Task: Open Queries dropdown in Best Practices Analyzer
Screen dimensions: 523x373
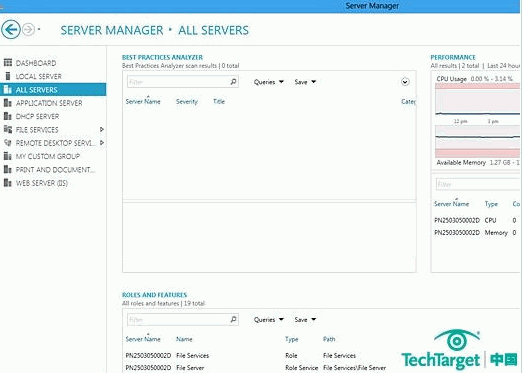Action: click(269, 82)
